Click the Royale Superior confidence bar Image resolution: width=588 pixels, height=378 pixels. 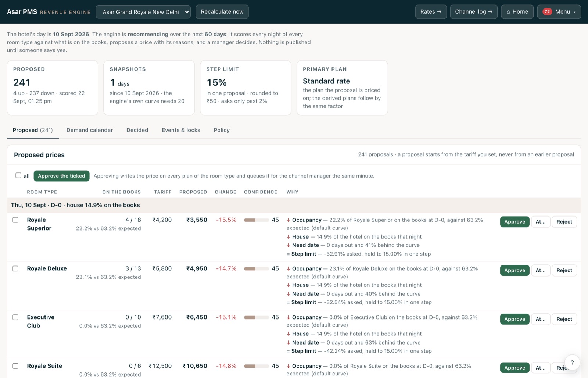(x=256, y=220)
